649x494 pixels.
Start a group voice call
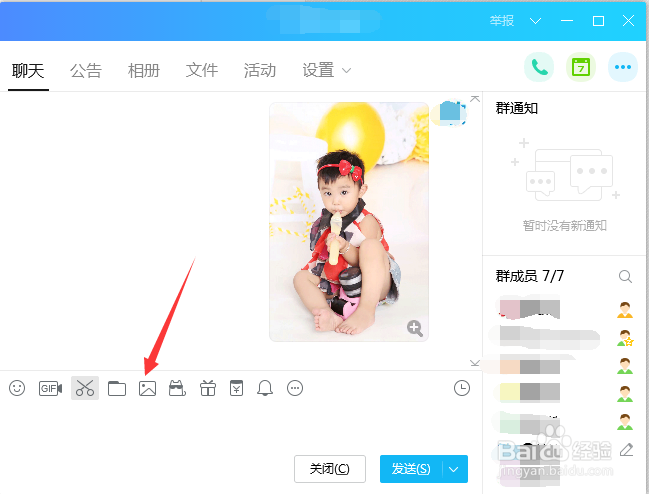[x=539, y=67]
